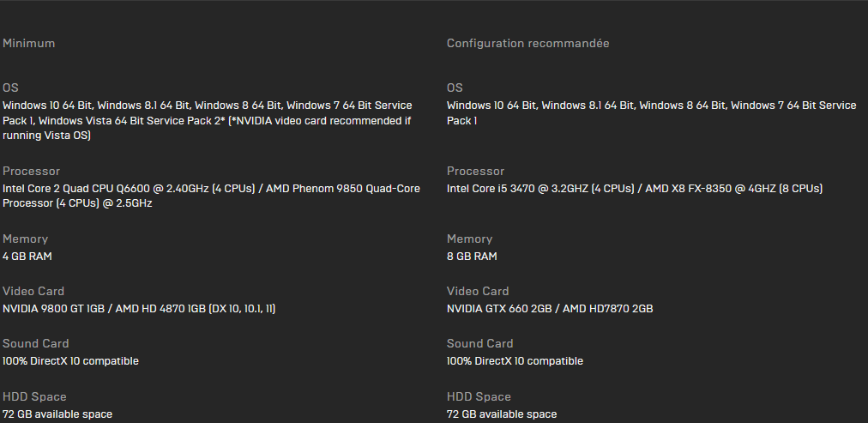Click the OS label under Configuration recommandée

tap(455, 88)
